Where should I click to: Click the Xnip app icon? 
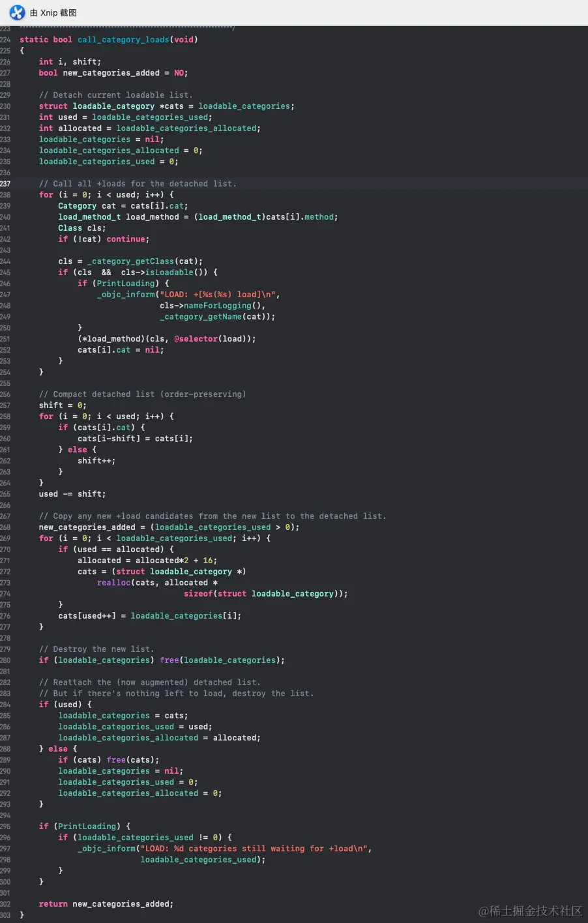point(17,12)
